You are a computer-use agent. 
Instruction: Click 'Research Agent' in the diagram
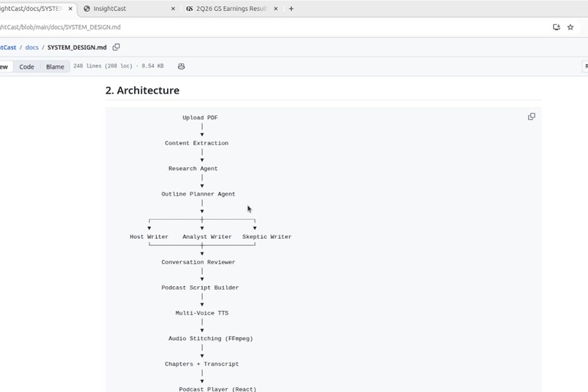click(x=193, y=169)
